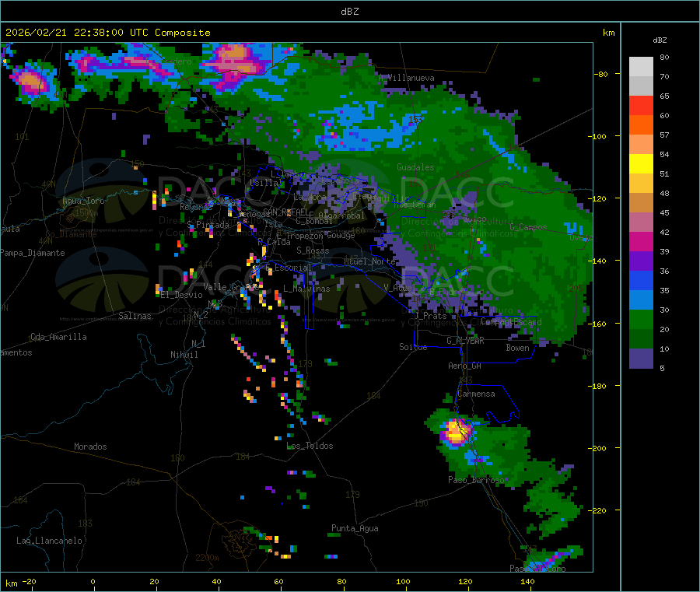Click the yellow 54 dBZ legend swatch
Viewport: 700px width, 592px height.
point(641,164)
